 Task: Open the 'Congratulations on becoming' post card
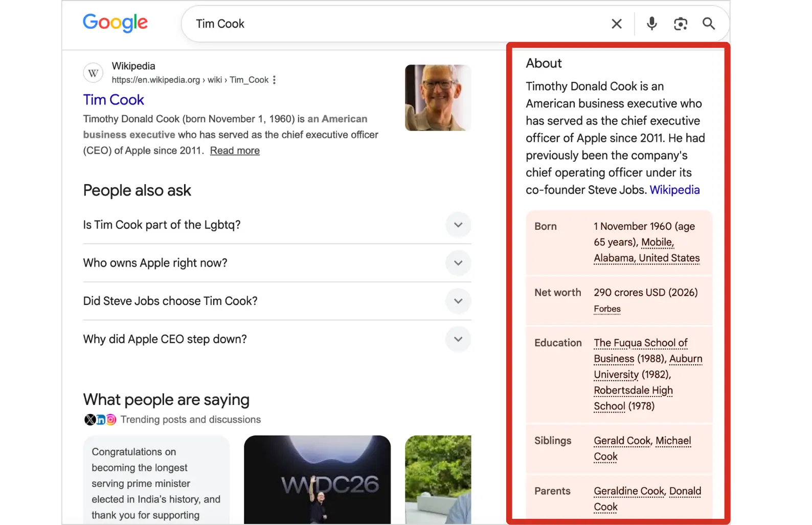coord(156,479)
